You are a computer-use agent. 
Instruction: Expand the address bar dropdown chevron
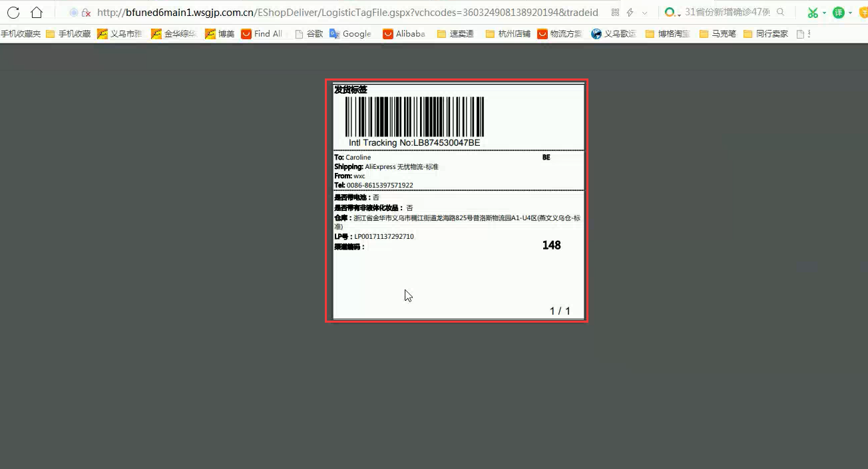click(x=644, y=13)
